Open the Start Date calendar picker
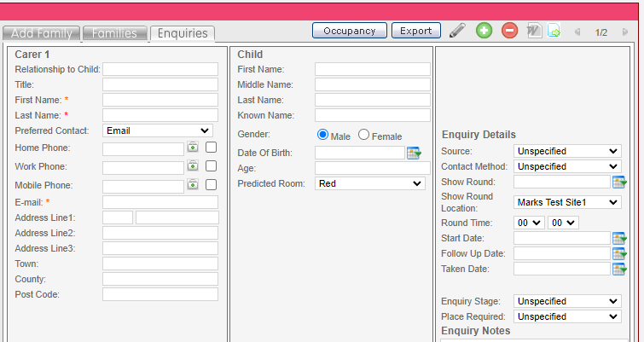This screenshot has width=644, height=342. point(619,238)
